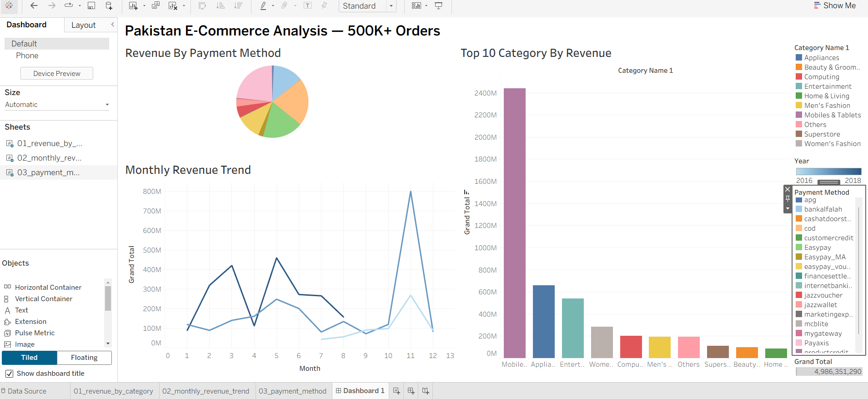Image resolution: width=868 pixels, height=399 pixels.
Task: Switch to the Dashboard pane tab
Action: click(26, 25)
